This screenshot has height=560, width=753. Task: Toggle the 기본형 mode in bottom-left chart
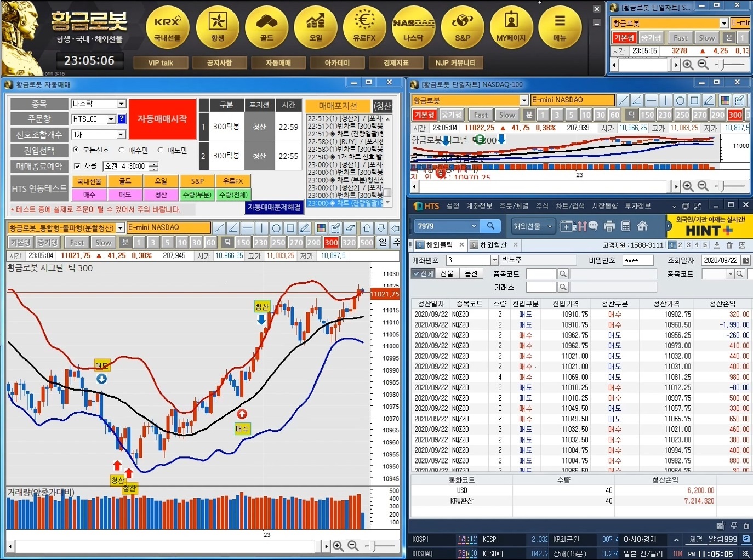pyautogui.click(x=21, y=242)
